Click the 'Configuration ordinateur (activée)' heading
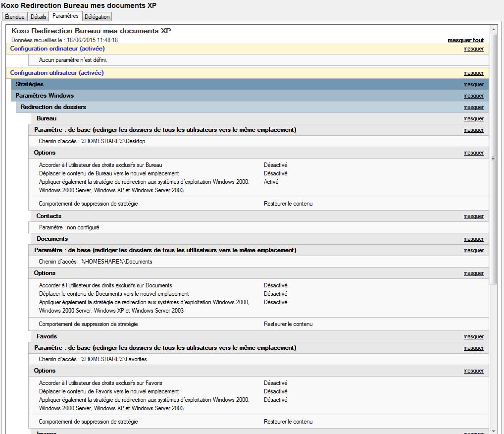Viewport: 504px width, 434px height. pyautogui.click(x=57, y=49)
